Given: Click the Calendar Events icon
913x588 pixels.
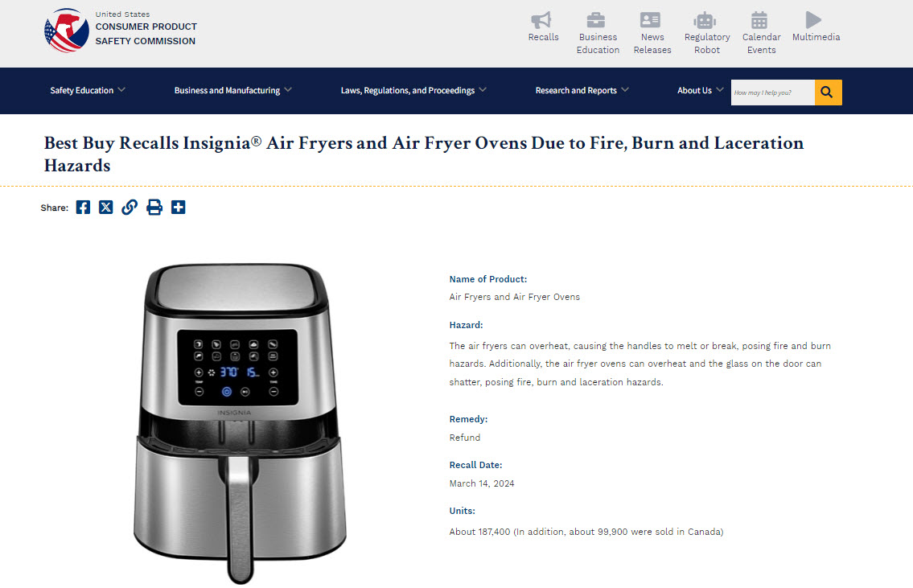Looking at the screenshot, I should (759, 20).
